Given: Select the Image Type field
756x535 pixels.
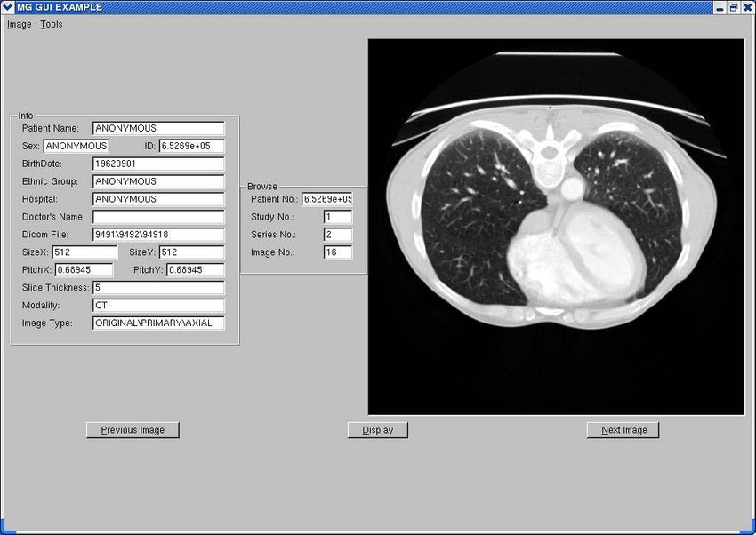Looking at the screenshot, I should coord(158,323).
